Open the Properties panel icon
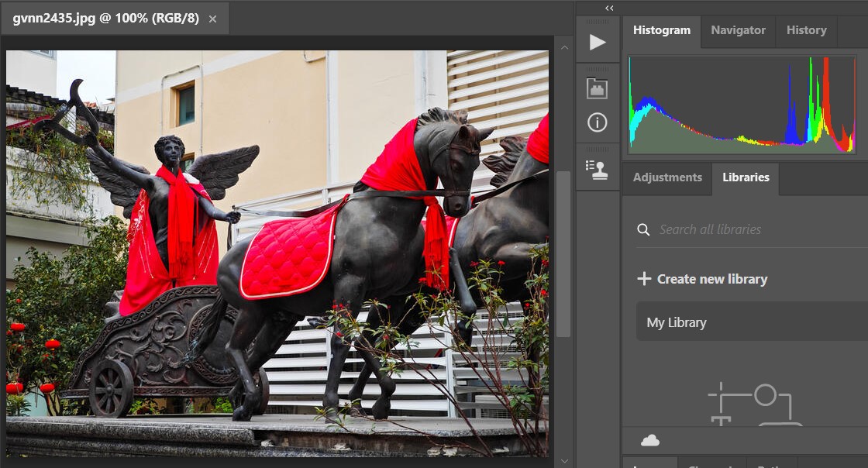Screen dimensions: 868x468 coord(597,88)
